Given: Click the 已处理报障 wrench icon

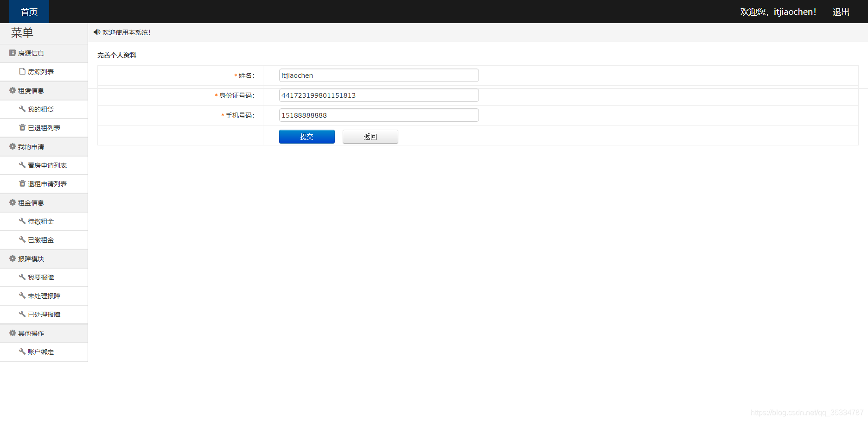Looking at the screenshot, I should coord(22,314).
